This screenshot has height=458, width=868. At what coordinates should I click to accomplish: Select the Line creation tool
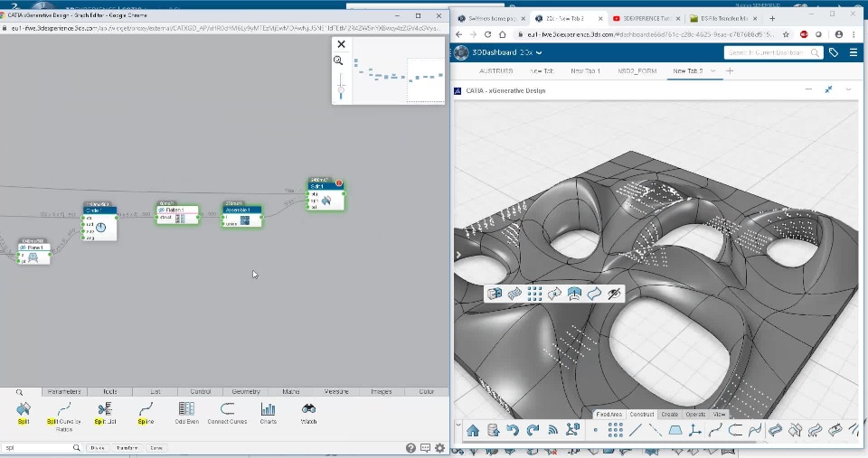coord(636,430)
